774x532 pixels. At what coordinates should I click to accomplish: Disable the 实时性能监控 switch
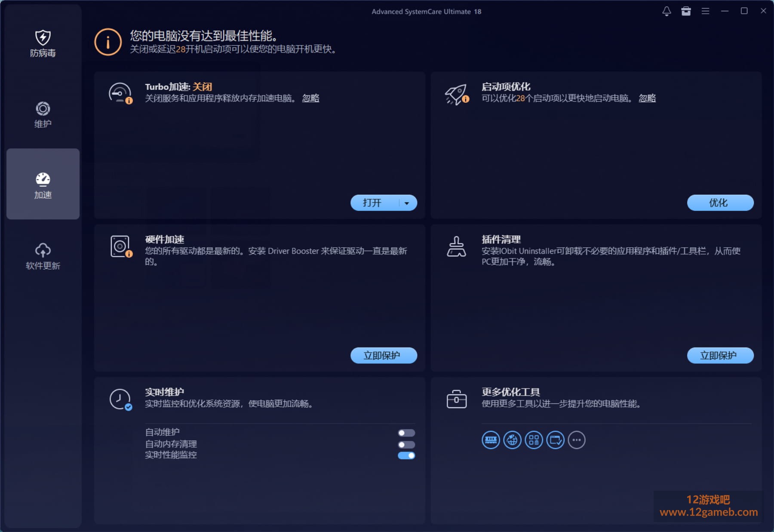(406, 455)
